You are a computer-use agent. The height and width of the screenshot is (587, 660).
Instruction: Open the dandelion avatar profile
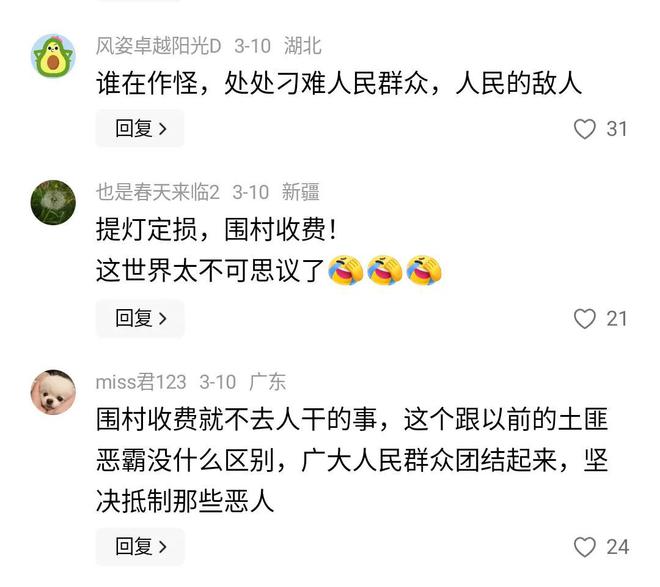(x=53, y=202)
